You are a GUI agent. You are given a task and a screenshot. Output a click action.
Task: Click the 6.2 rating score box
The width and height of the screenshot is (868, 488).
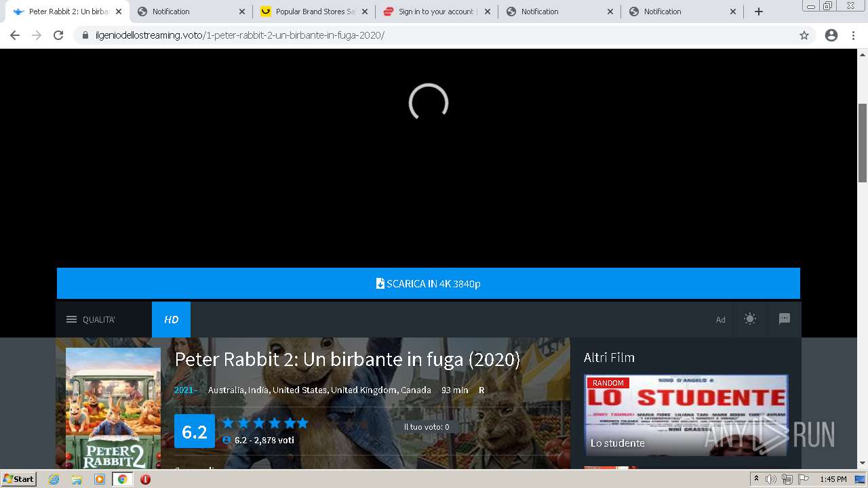(x=195, y=431)
